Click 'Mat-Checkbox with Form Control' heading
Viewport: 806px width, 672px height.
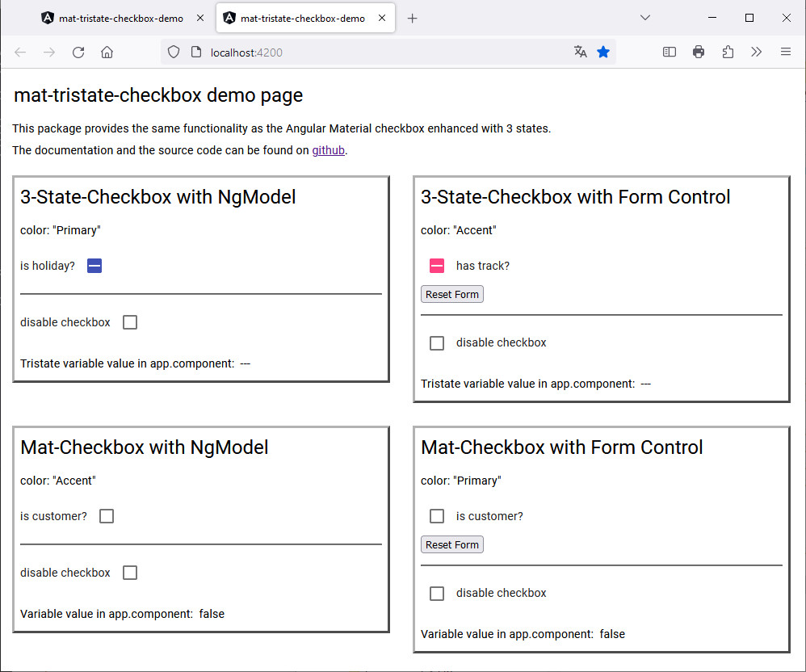561,447
